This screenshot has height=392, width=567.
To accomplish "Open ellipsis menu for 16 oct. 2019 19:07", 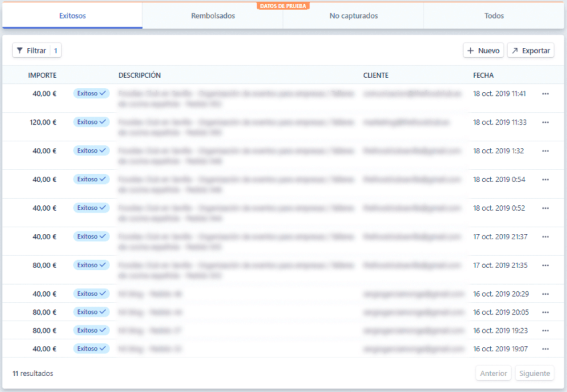I will [545, 349].
